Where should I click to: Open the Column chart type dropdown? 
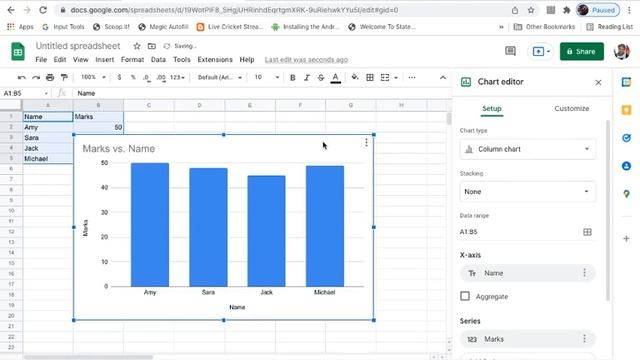(527, 149)
